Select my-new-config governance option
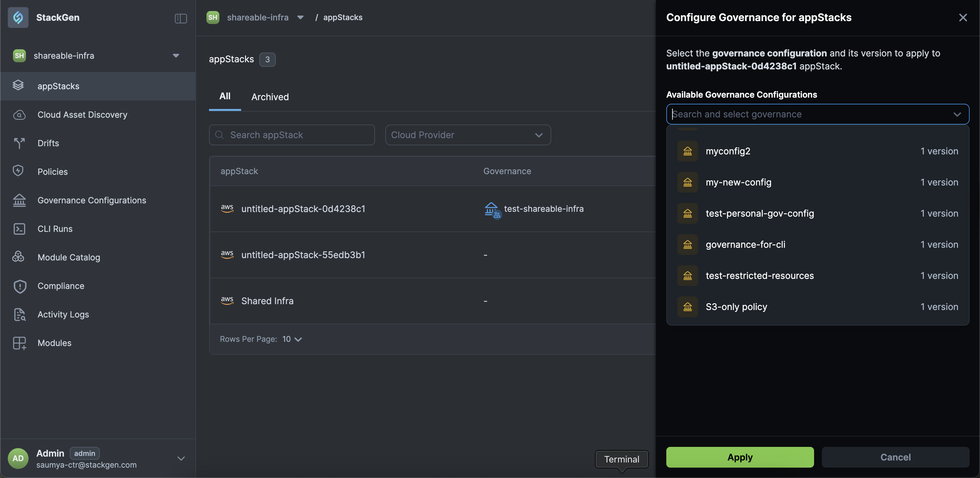 [818, 182]
